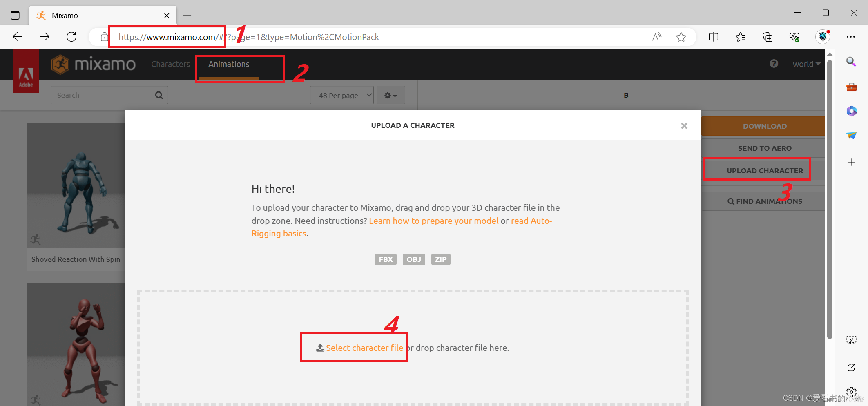Screen dimensions: 868x406
Task: Select Shoved Reaction With Spin thumbnail
Action: pos(76,185)
